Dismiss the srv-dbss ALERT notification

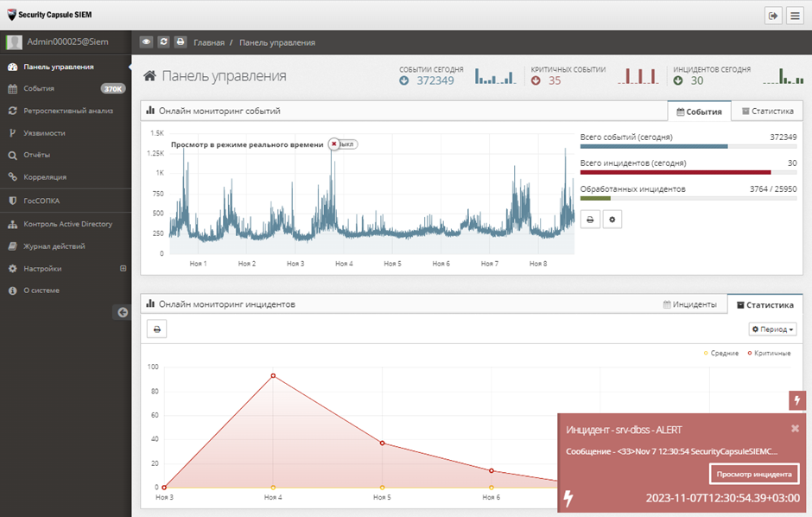795,428
